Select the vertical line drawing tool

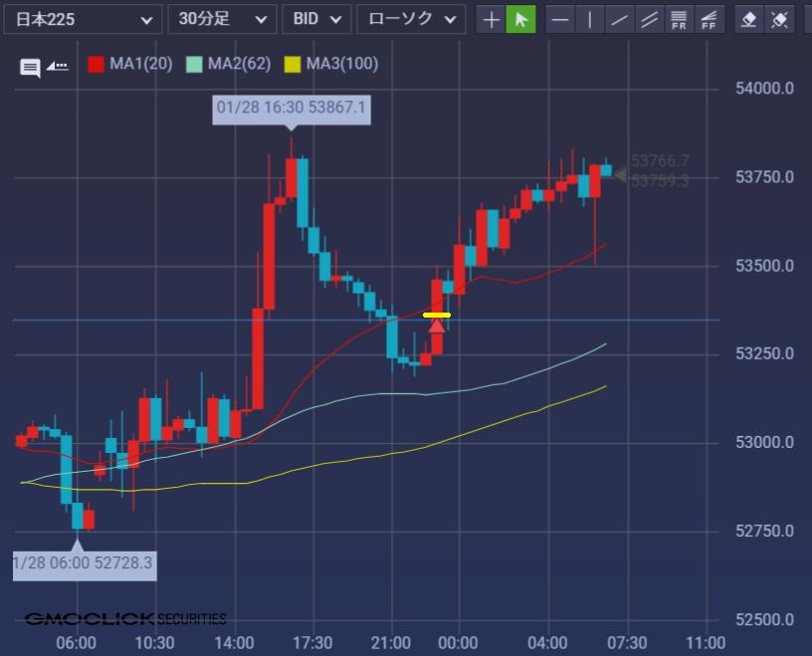(590, 19)
